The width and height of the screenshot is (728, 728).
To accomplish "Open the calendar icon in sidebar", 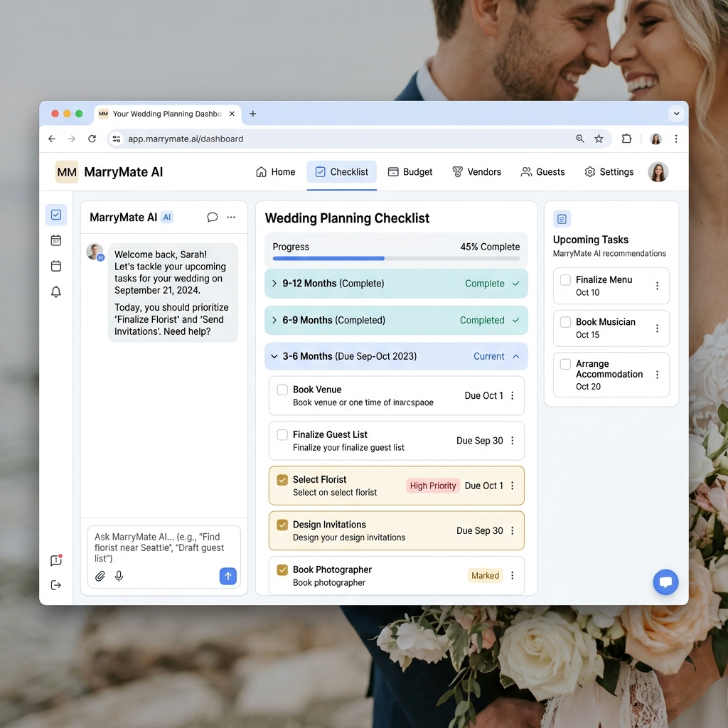I will [56, 240].
